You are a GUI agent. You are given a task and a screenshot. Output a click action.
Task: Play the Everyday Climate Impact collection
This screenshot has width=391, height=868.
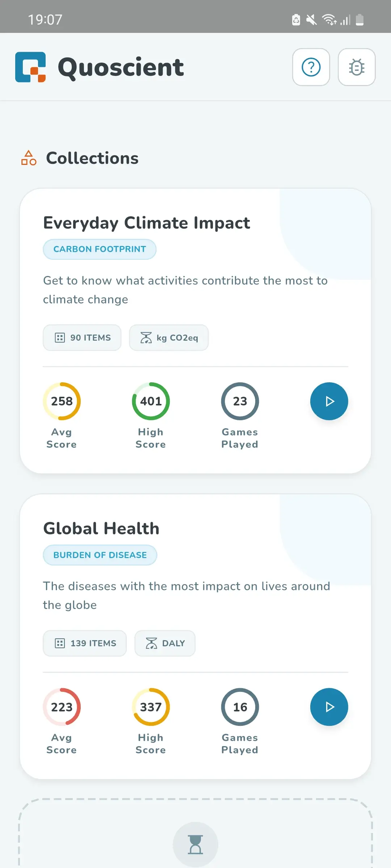coord(329,401)
